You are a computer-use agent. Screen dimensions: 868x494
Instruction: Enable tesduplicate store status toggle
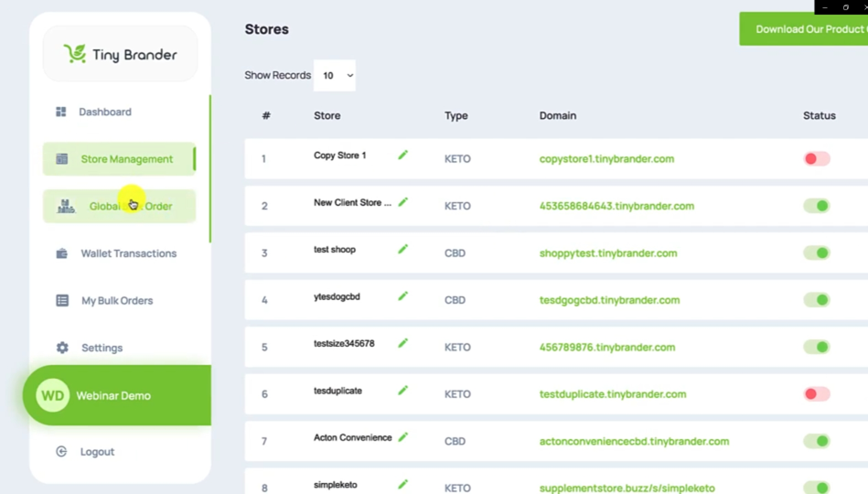[817, 394]
